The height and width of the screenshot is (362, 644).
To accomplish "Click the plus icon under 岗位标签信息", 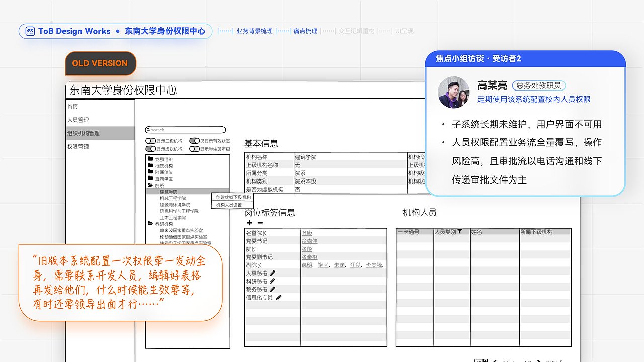I will tap(249, 223).
